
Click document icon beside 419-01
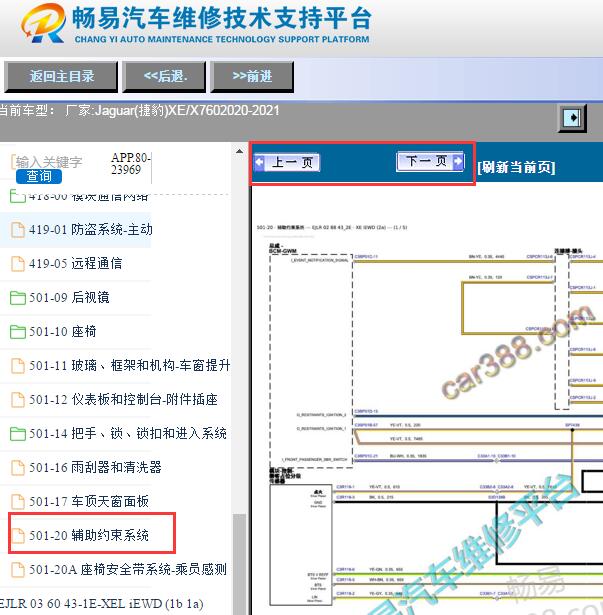17,229
